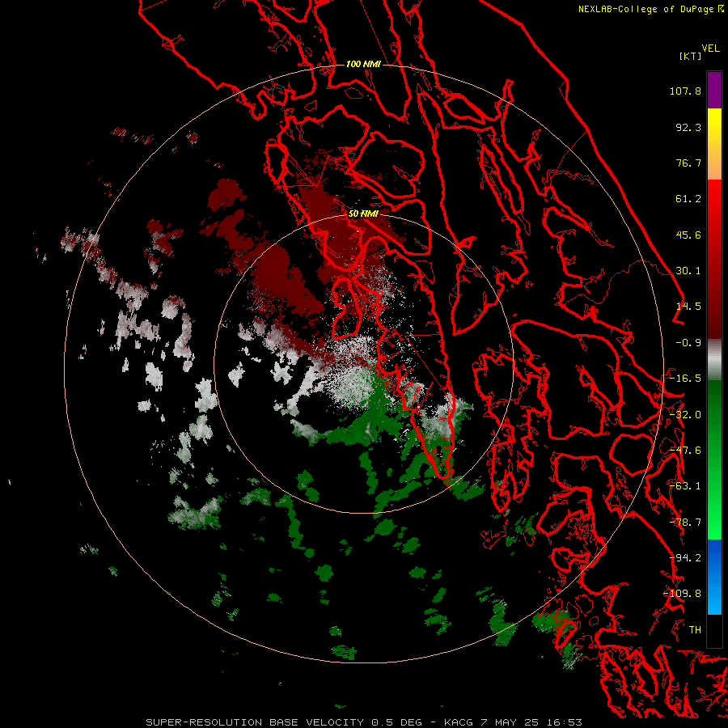Screen dimensions: 728x728
Task: Select the -109.8 scale value
Action: [682, 594]
